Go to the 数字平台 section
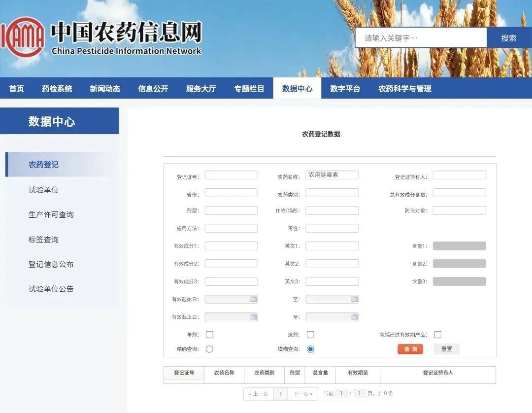The height and width of the screenshot is (413, 532). coord(345,89)
